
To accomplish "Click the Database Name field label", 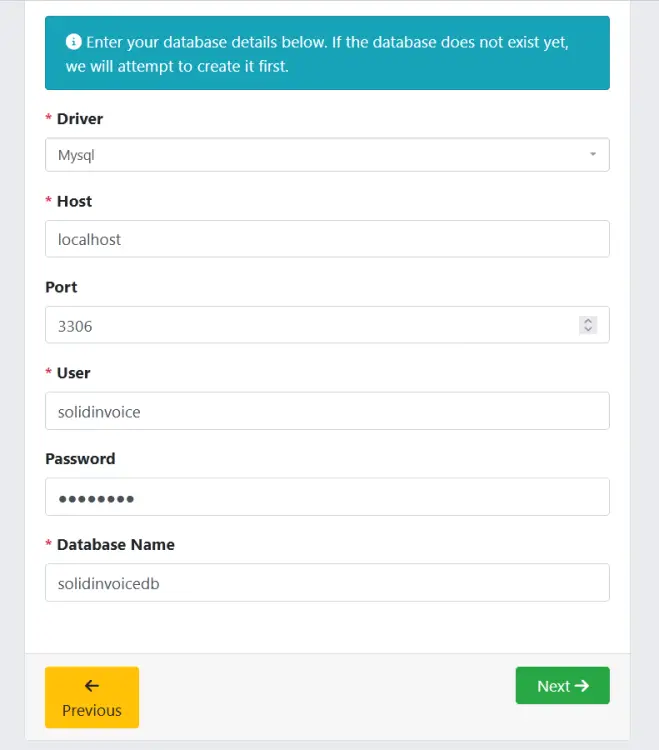I will pos(115,545).
